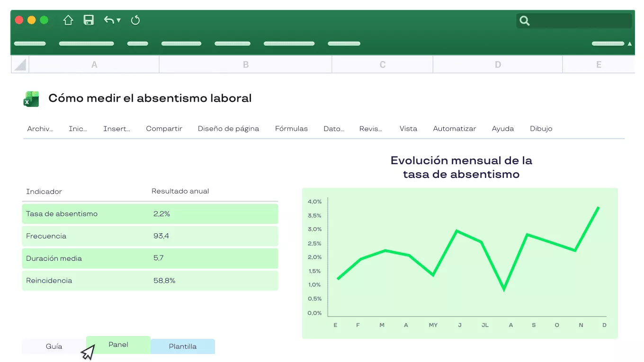Open the Ayuda menu
This screenshot has width=644, height=362.
click(503, 129)
